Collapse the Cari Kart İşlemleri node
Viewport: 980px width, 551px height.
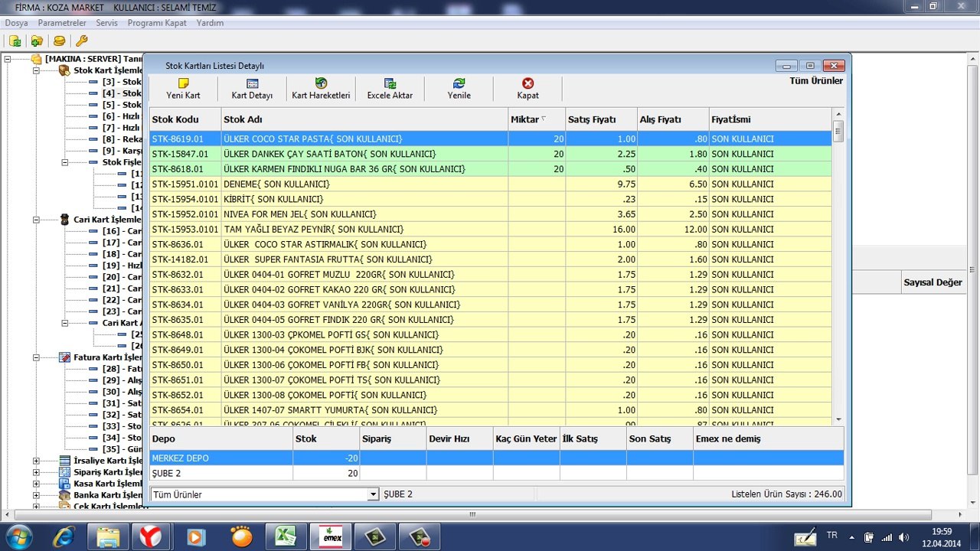pos(36,220)
